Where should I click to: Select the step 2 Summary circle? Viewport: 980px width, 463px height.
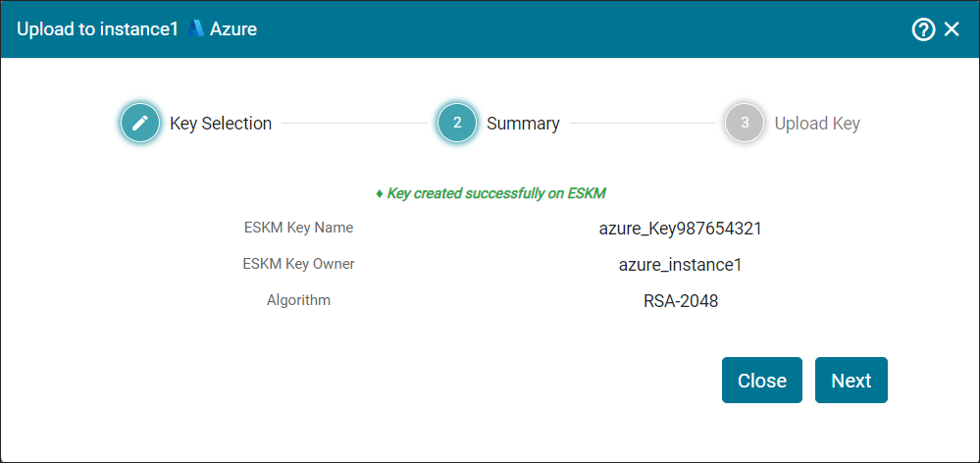pyautogui.click(x=457, y=123)
